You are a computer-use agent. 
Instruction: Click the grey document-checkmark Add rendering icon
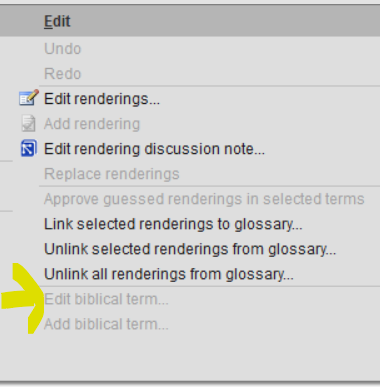[x=28, y=123]
